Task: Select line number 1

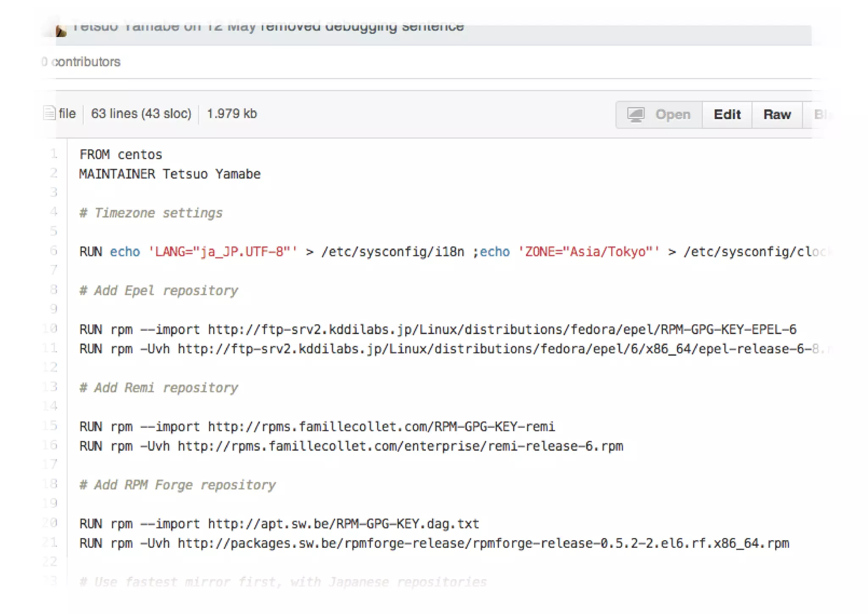Action: [x=54, y=153]
